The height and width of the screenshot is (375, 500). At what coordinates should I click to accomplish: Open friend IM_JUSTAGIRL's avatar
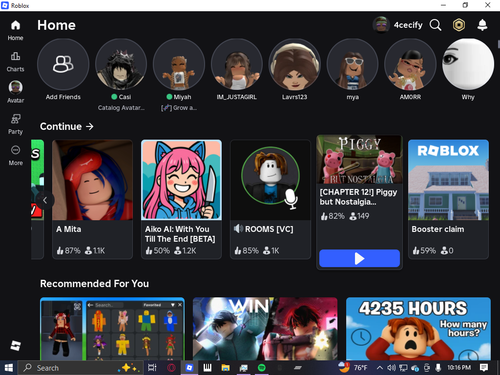pyautogui.click(x=237, y=64)
